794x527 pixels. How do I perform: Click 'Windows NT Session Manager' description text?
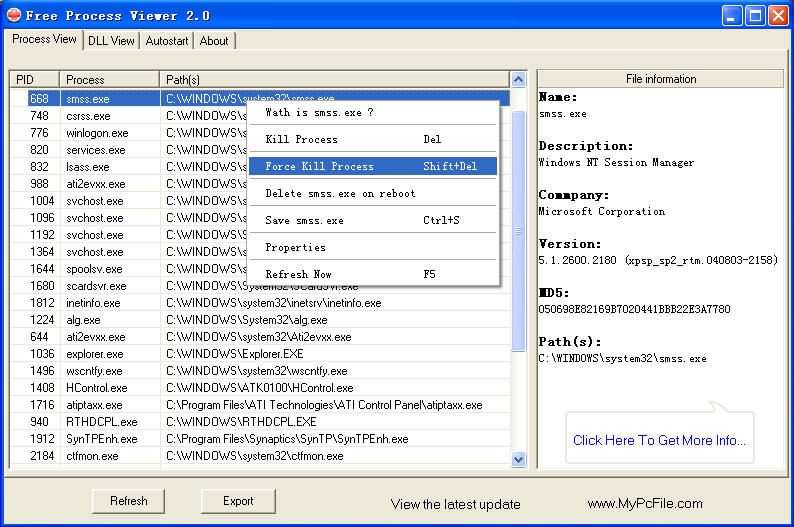[616, 163]
